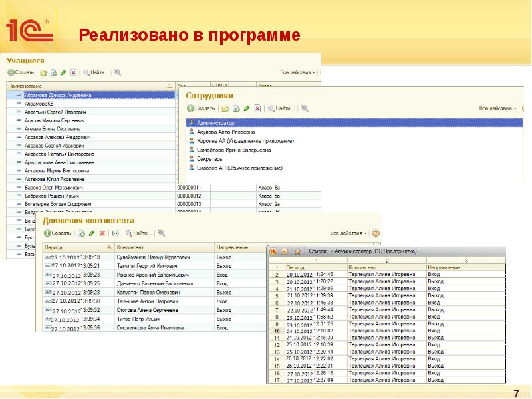Click the red X delete icon in Движения контингента
532x399 pixels.
pos(102,233)
